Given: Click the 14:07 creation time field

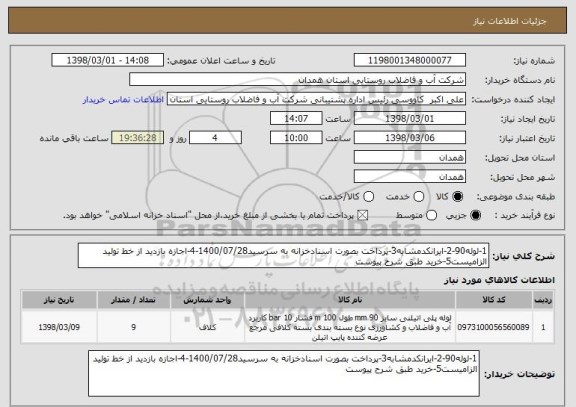Looking at the screenshot, I should click(x=296, y=119).
